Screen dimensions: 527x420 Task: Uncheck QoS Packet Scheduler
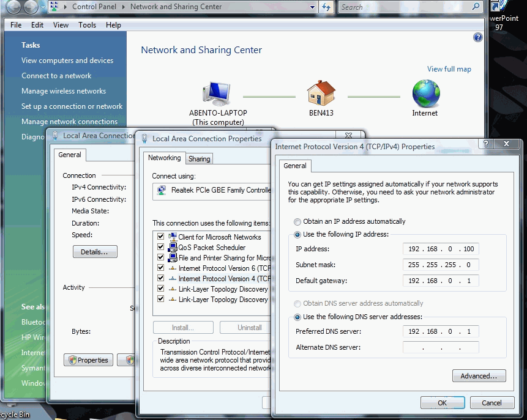point(161,248)
